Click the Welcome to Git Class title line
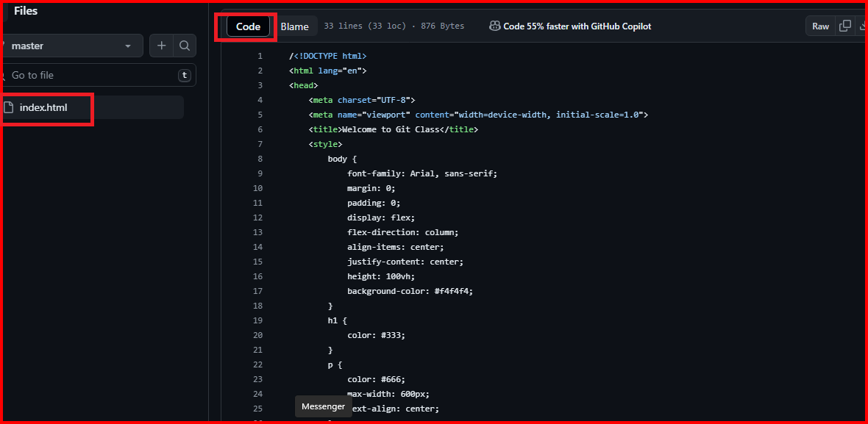Image resolution: width=868 pixels, height=424 pixels. pyautogui.click(x=393, y=129)
